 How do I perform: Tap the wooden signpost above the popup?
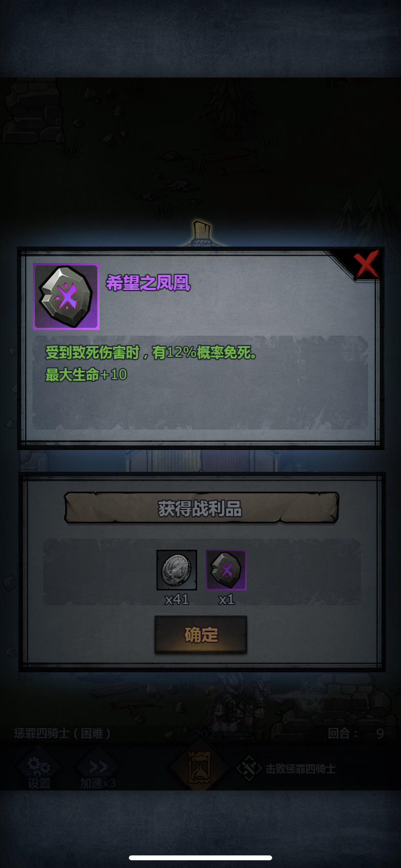[x=201, y=232]
